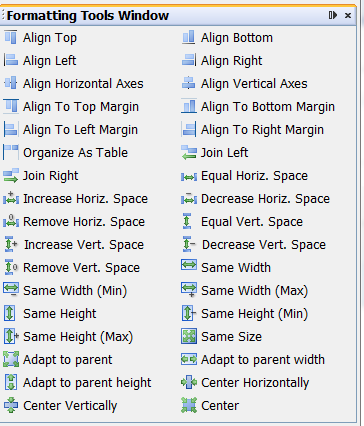Click the Adapt to parent width icon
The image size is (364, 426).
[x=189, y=359]
